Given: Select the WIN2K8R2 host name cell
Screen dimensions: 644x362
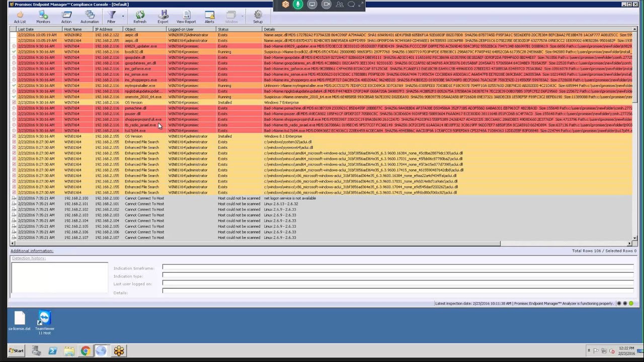Looking at the screenshot, I should tap(78, 35).
